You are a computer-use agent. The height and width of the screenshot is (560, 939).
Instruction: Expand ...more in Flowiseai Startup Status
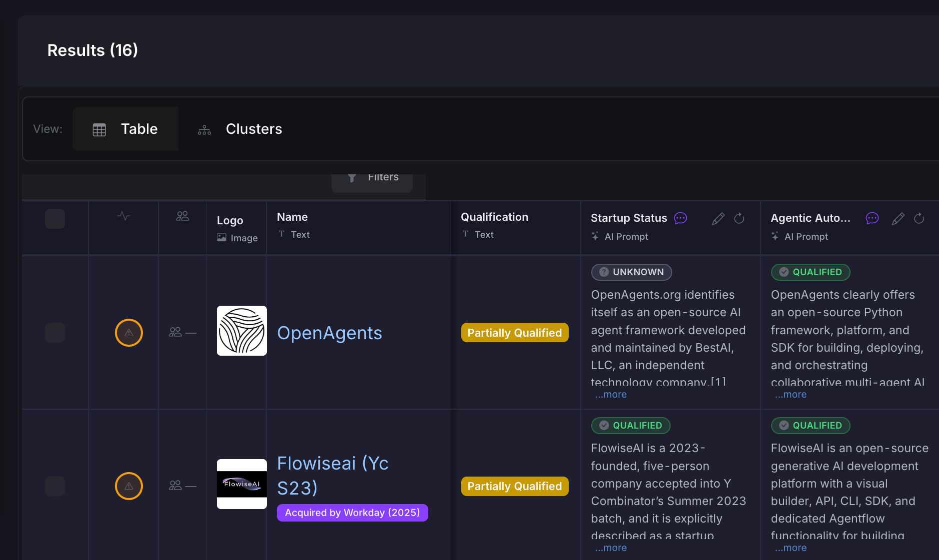click(611, 548)
